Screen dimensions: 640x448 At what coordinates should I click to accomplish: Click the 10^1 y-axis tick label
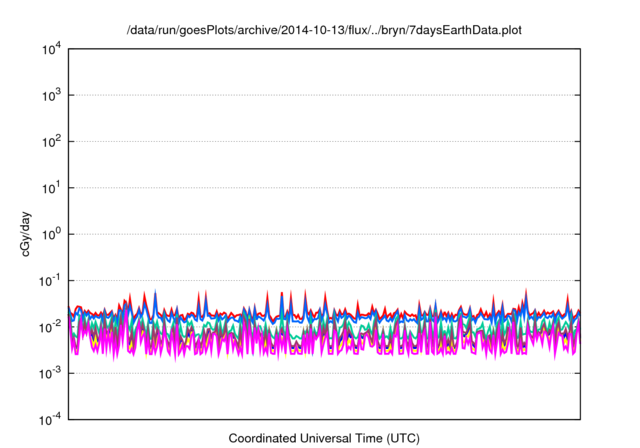coord(51,189)
